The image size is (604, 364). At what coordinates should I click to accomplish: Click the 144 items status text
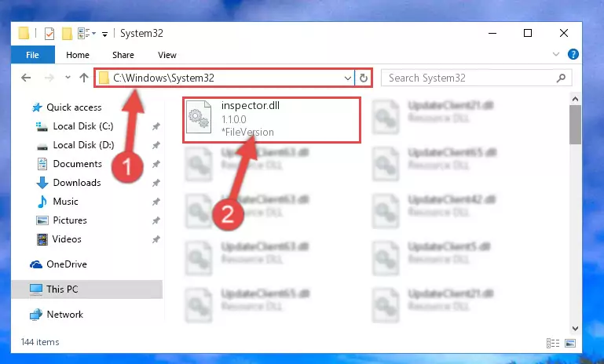[40, 342]
